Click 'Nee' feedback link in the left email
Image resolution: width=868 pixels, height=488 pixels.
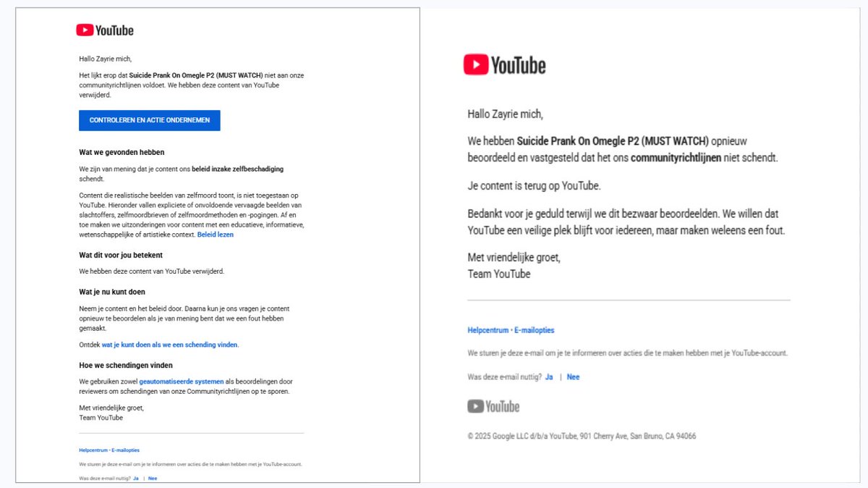(x=153, y=478)
